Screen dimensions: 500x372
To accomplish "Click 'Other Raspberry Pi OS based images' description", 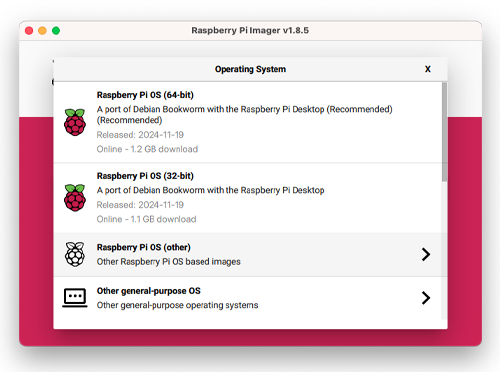I will point(169,262).
